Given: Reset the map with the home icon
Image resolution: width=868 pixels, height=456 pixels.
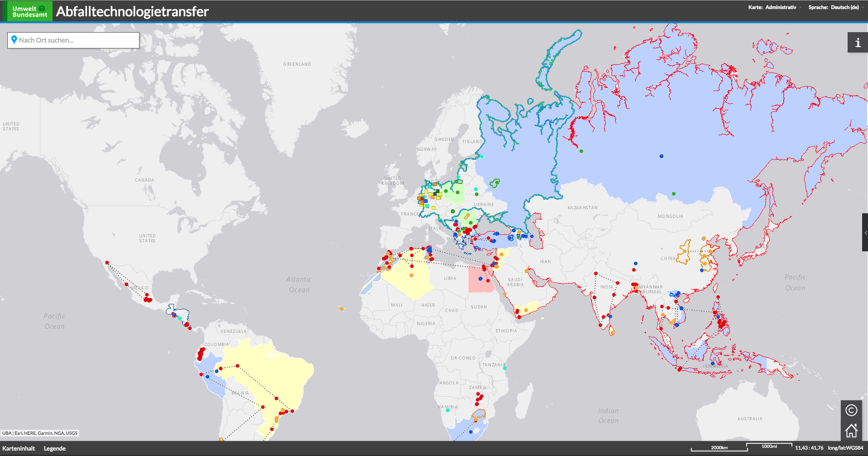Looking at the screenshot, I should coord(851,430).
